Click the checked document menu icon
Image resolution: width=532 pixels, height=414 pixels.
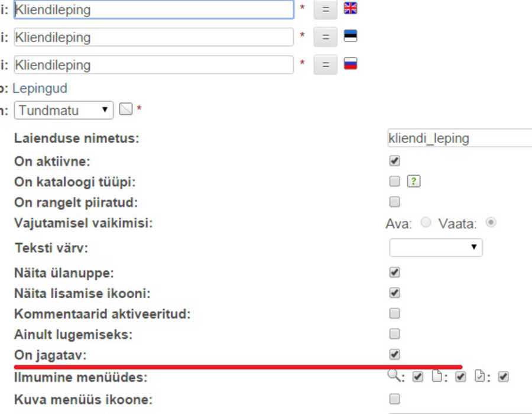(x=480, y=376)
